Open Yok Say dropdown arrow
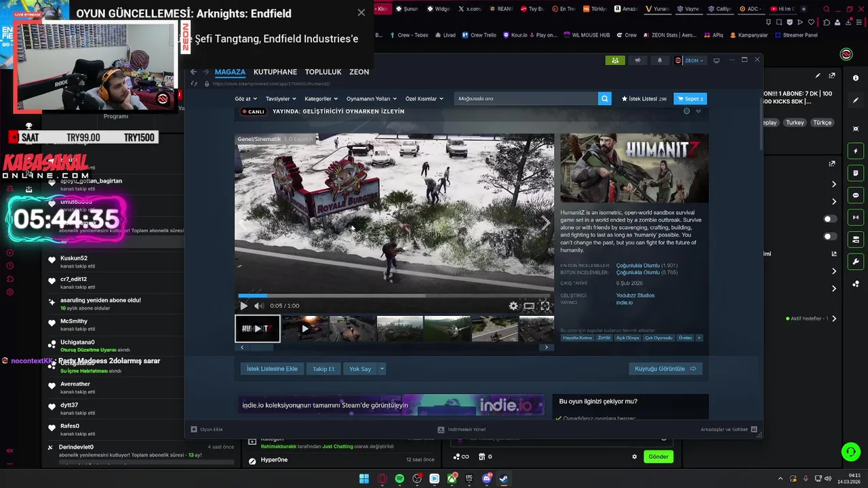 [x=382, y=369]
